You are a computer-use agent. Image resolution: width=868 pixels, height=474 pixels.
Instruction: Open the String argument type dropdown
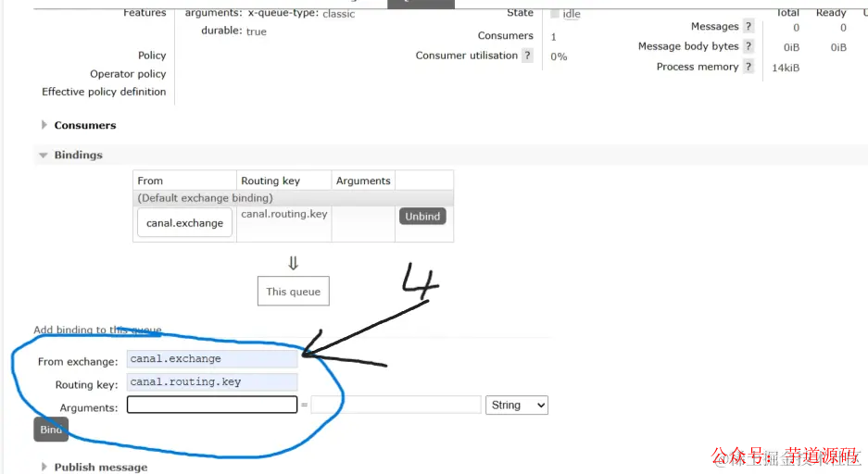(x=517, y=405)
